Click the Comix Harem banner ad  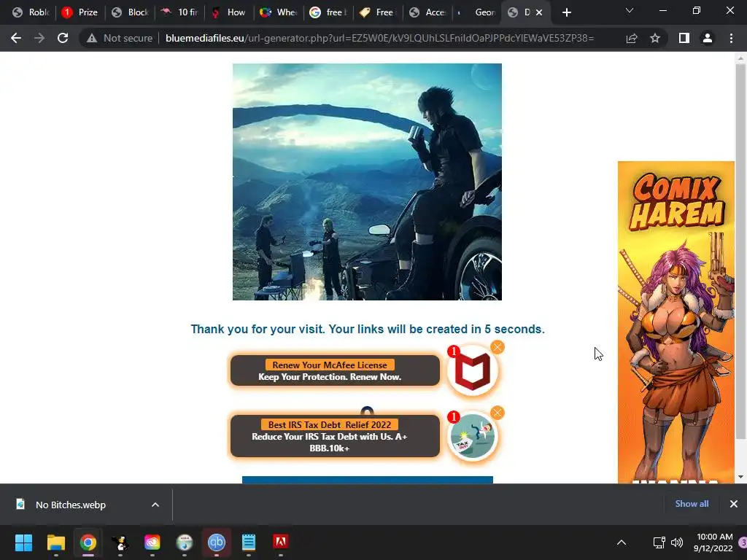pos(676,322)
